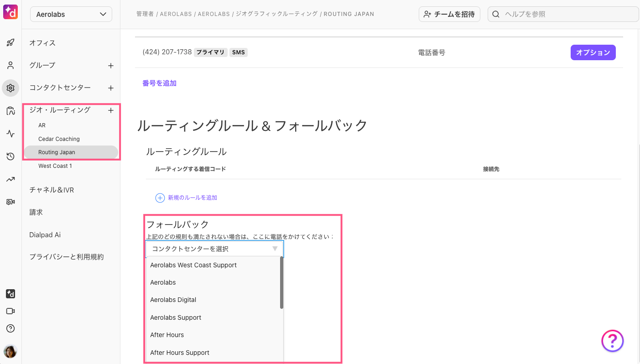Screen dimensions: 640x364
Task: Open グループ in the sidebar
Action: 42,65
